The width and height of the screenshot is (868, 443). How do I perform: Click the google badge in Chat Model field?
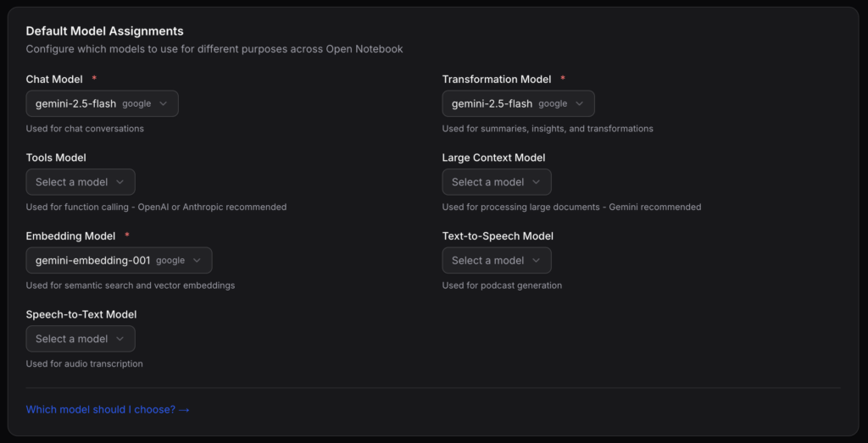(x=136, y=104)
